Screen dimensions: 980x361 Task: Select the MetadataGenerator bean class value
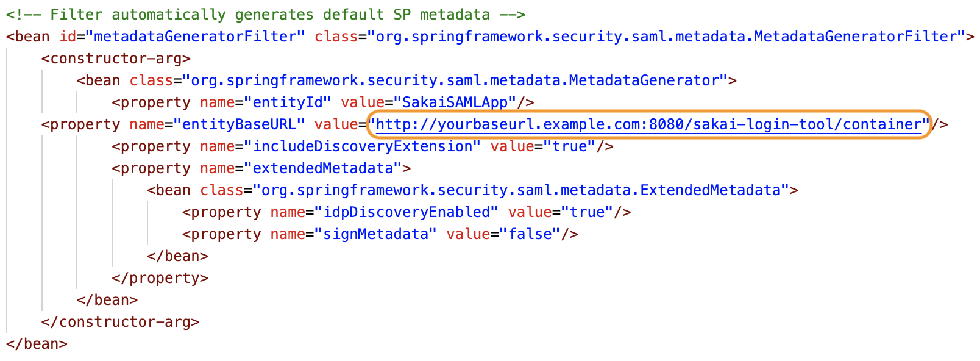pos(455,80)
